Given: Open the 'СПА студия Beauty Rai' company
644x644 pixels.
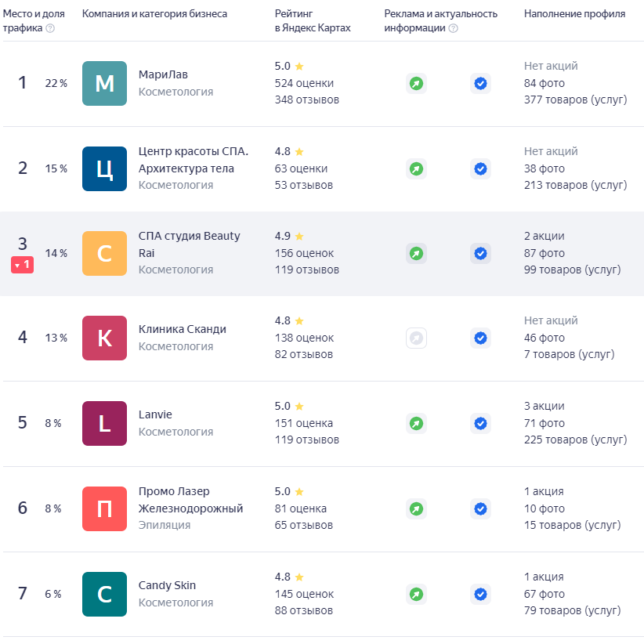Looking at the screenshot, I should point(190,244).
